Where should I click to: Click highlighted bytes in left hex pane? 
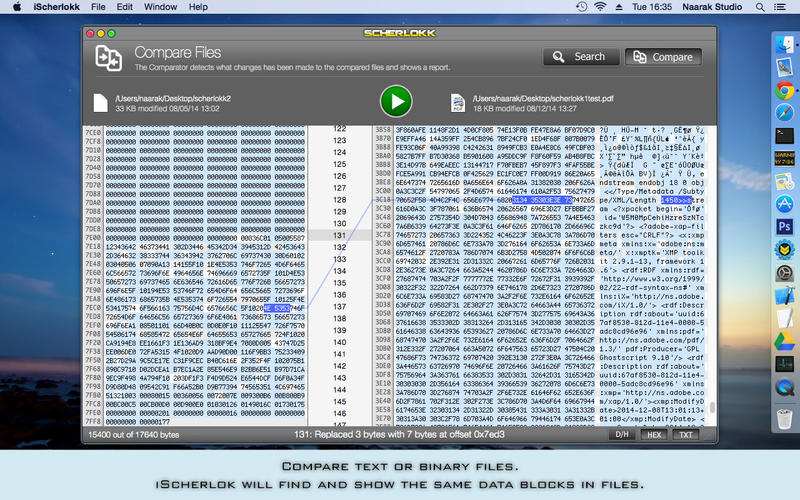click(x=277, y=308)
